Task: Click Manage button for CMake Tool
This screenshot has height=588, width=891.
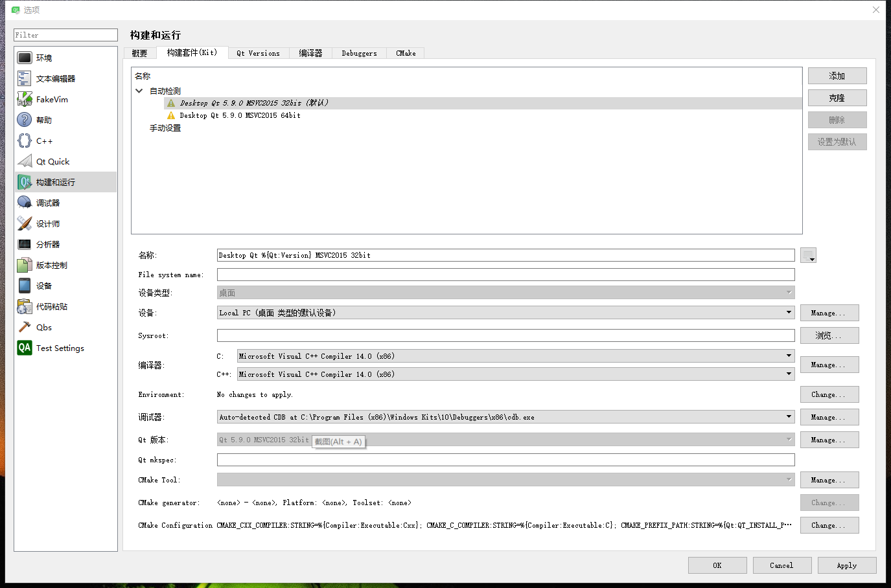Action: [829, 480]
